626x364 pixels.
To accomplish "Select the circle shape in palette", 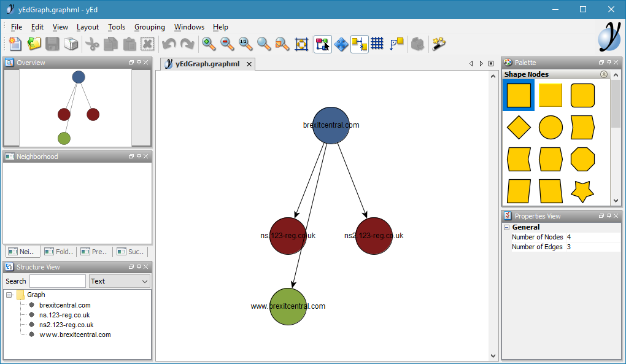I will [551, 127].
